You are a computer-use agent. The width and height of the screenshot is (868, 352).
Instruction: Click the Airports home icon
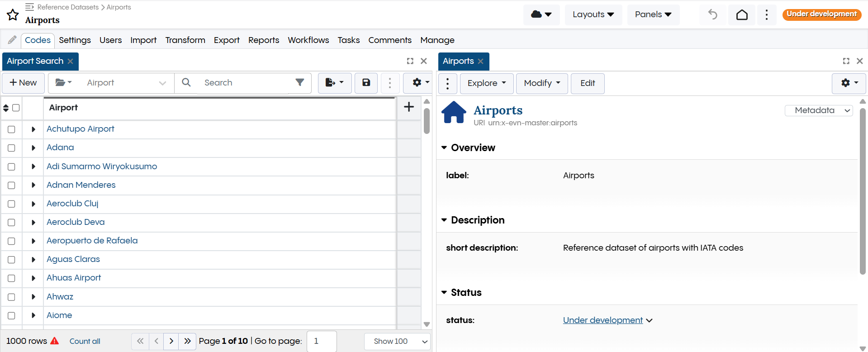coord(454,112)
